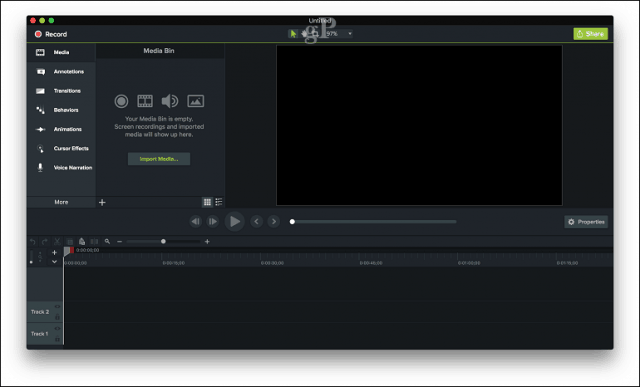Viewport: 640px width, 387px height.
Task: Click the Copy icon in timeline toolbar
Action: coord(69,242)
